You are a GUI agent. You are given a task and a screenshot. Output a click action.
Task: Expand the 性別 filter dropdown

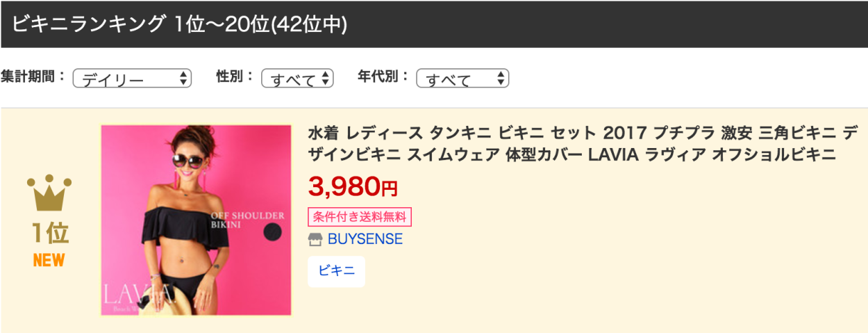297,79
